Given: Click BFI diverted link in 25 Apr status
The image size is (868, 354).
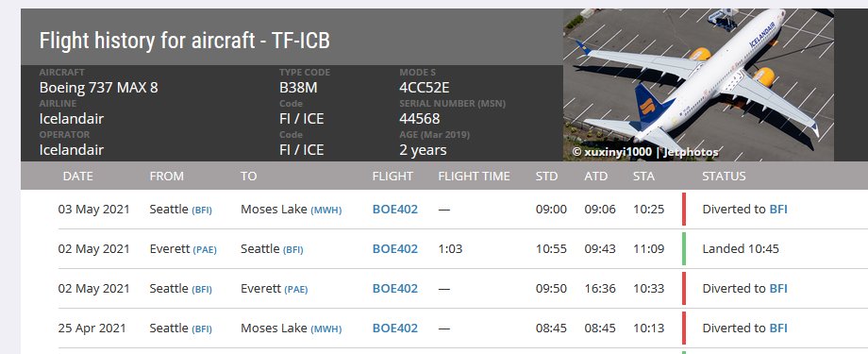Looking at the screenshot, I should 778,328.
